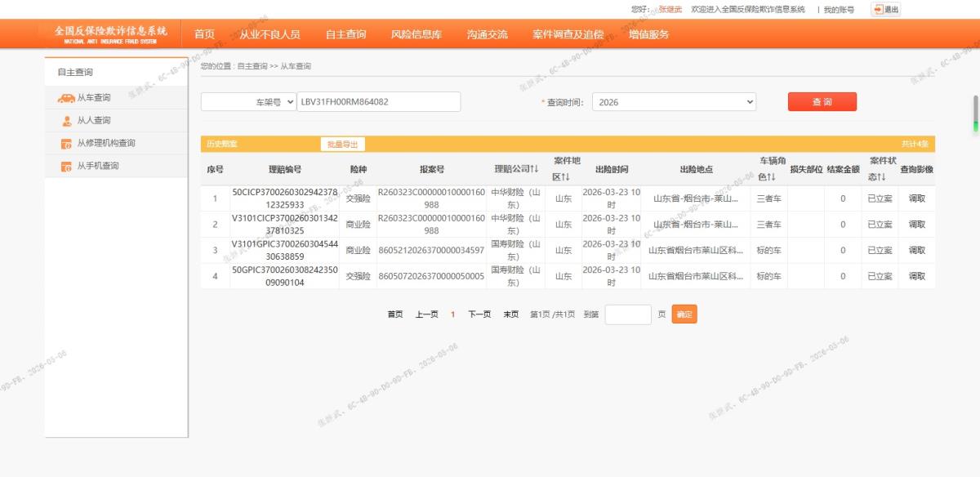The image size is (980, 477).
Task: Open the 从业不良人员 menu
Action: [x=269, y=34]
